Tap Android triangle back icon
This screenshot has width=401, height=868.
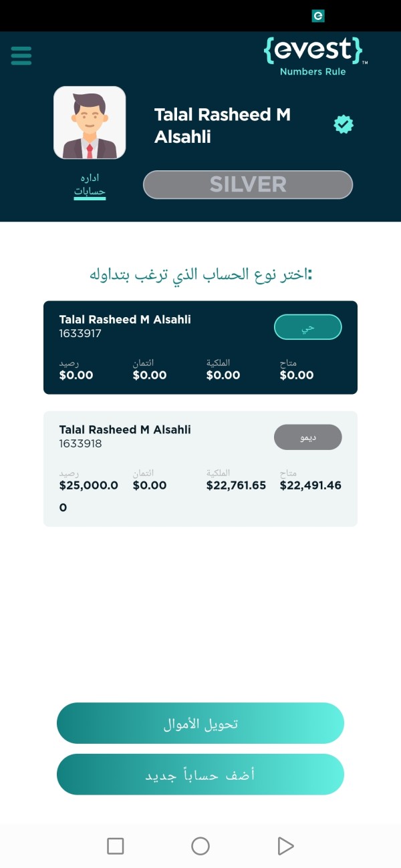coord(285,846)
